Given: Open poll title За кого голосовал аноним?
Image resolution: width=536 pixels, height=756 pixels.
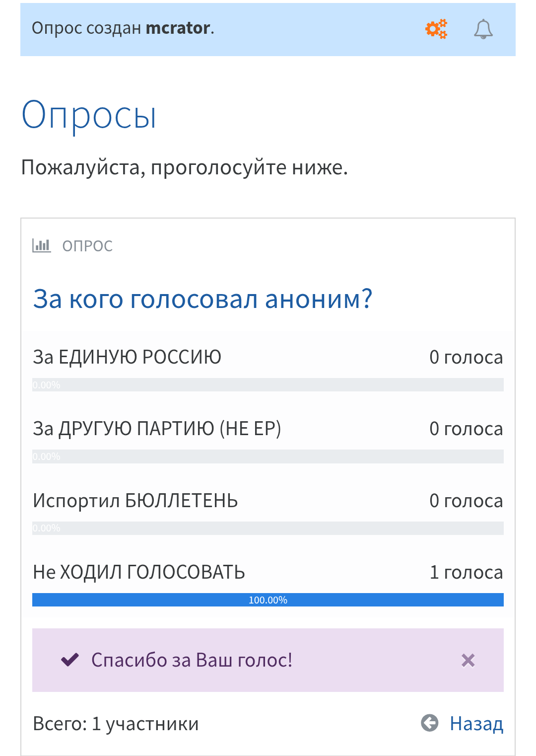Looking at the screenshot, I should (x=202, y=299).
